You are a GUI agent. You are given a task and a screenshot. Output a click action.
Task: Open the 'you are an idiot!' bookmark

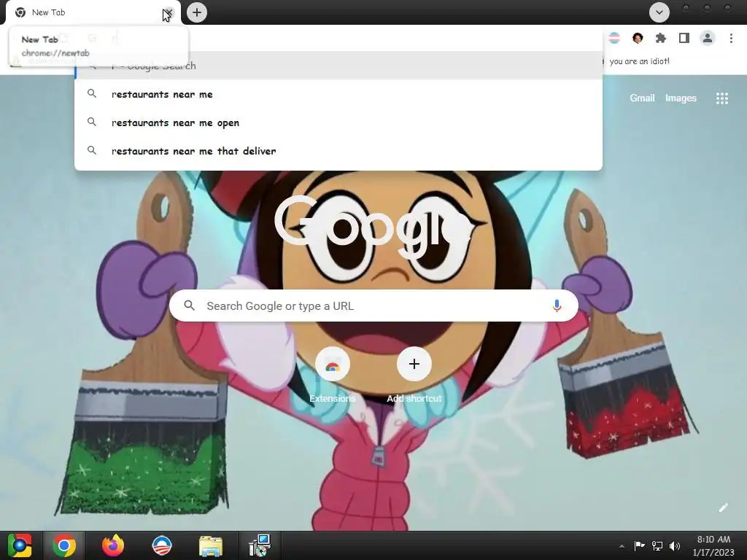point(639,61)
